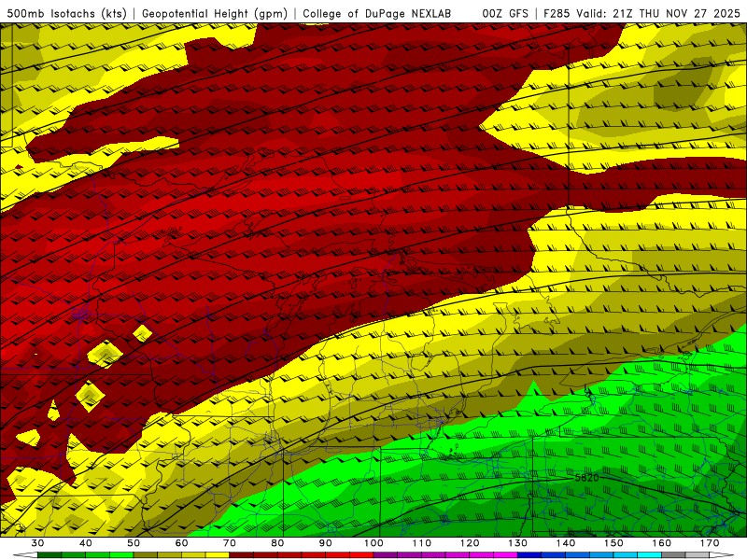Screen dimensions: 747x560
Task: Click the 100 label on the isotach scale
Action: [374, 543]
